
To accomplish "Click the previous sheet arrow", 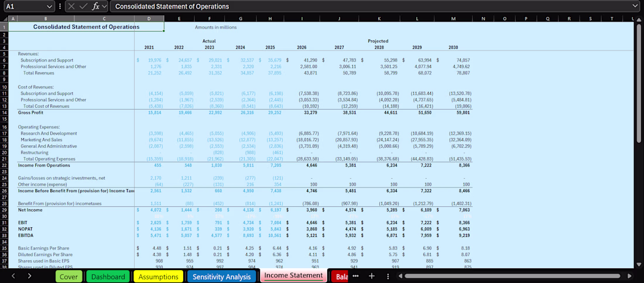I will click(13, 277).
